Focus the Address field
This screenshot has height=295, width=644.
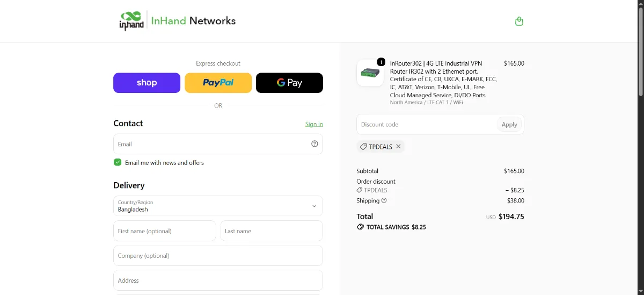click(218, 280)
